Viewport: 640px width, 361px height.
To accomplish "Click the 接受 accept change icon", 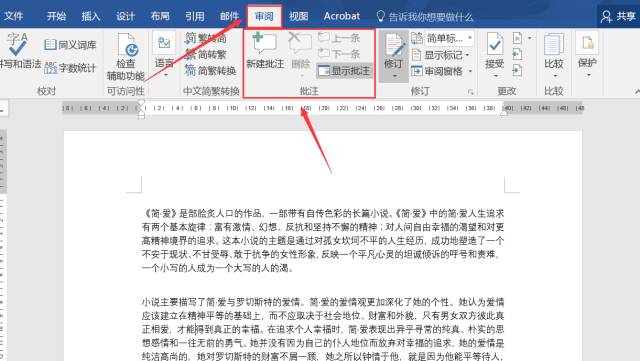I will click(x=495, y=45).
